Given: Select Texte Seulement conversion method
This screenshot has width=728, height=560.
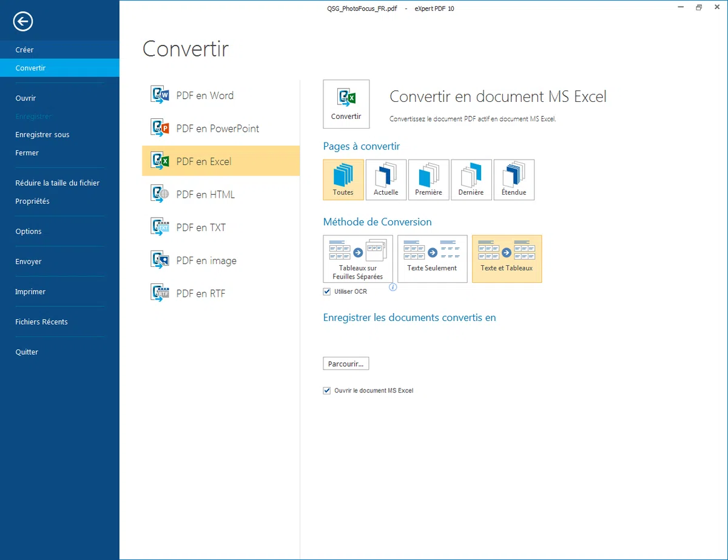Looking at the screenshot, I should pyautogui.click(x=433, y=259).
